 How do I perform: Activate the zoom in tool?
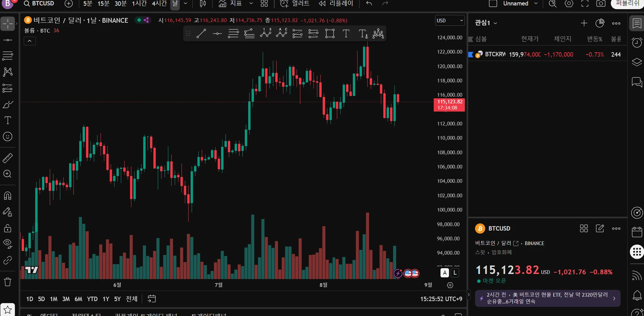coord(7,174)
